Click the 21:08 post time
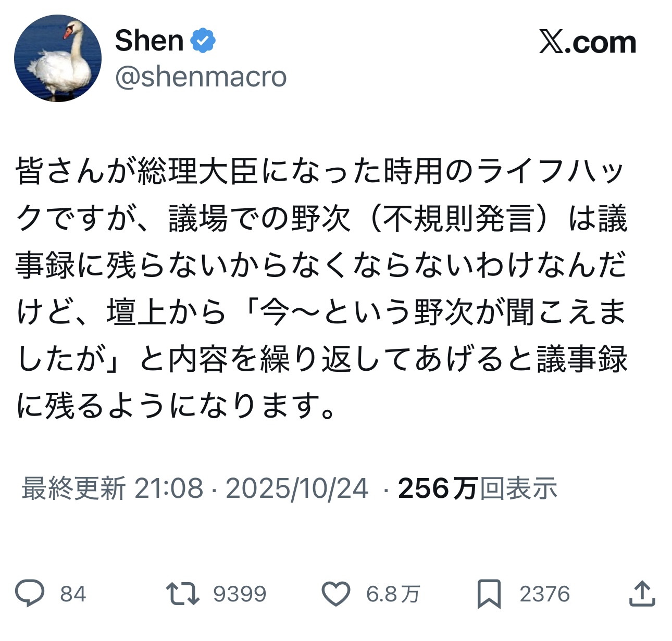The height and width of the screenshot is (641, 672). (169, 488)
